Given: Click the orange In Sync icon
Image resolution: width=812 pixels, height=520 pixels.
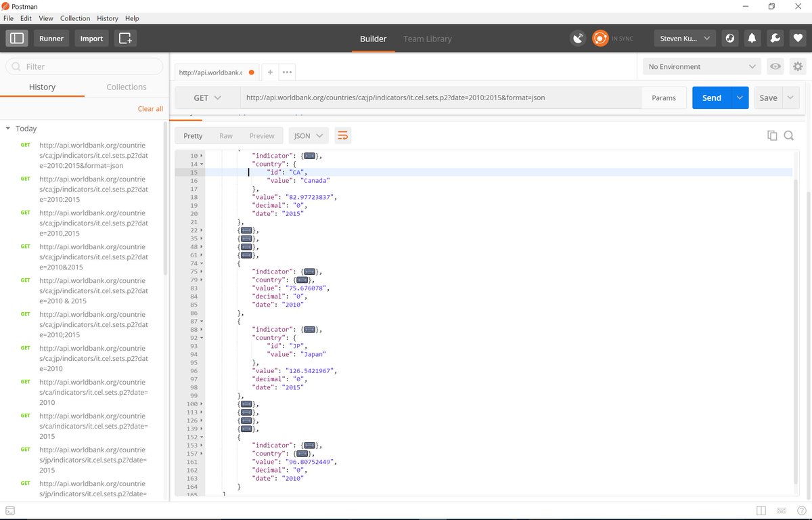Looking at the screenshot, I should [600, 39].
